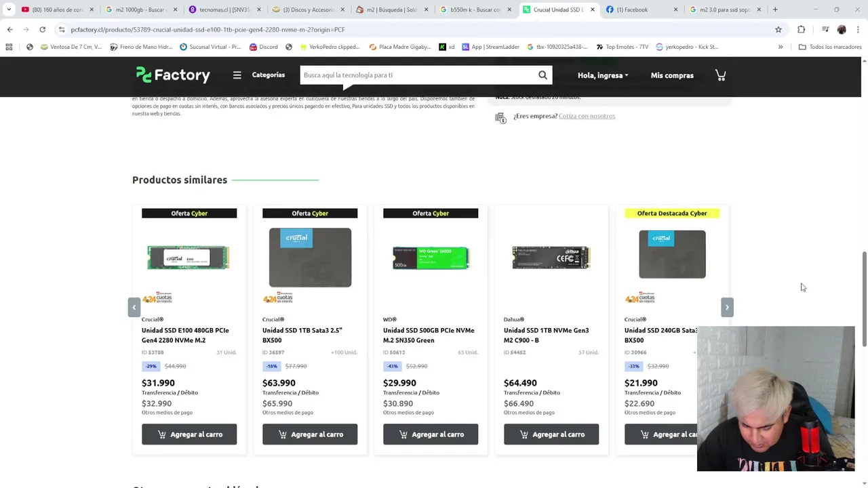868x488 pixels.
Task: Click the ¿Eres empresa? quote icon
Action: [500, 118]
